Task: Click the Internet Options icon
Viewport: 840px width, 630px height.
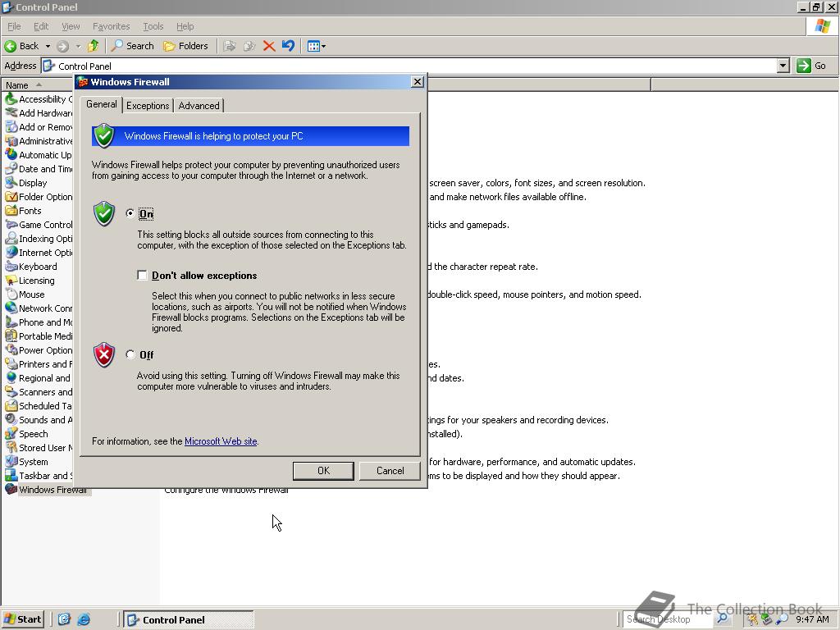Action: pos(11,252)
